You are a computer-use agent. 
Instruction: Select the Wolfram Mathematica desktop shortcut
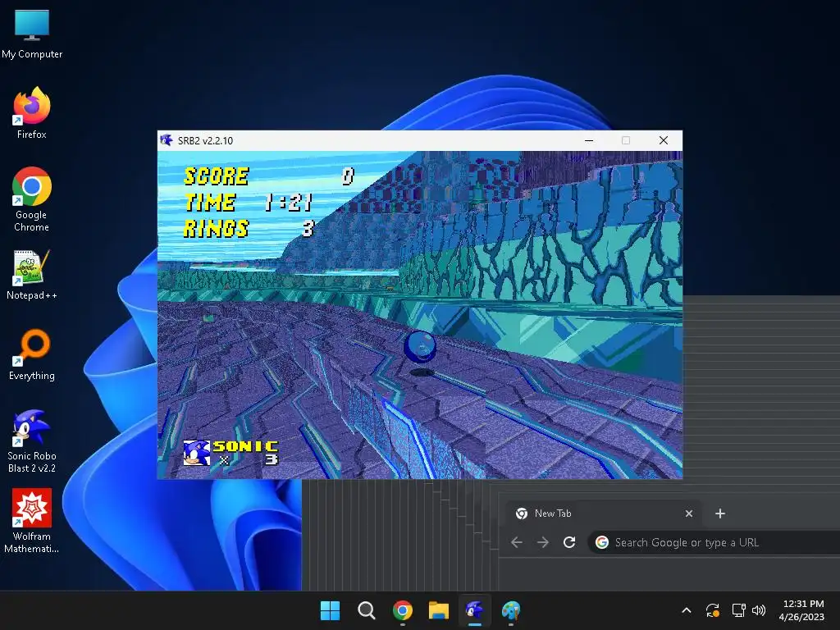tap(32, 520)
